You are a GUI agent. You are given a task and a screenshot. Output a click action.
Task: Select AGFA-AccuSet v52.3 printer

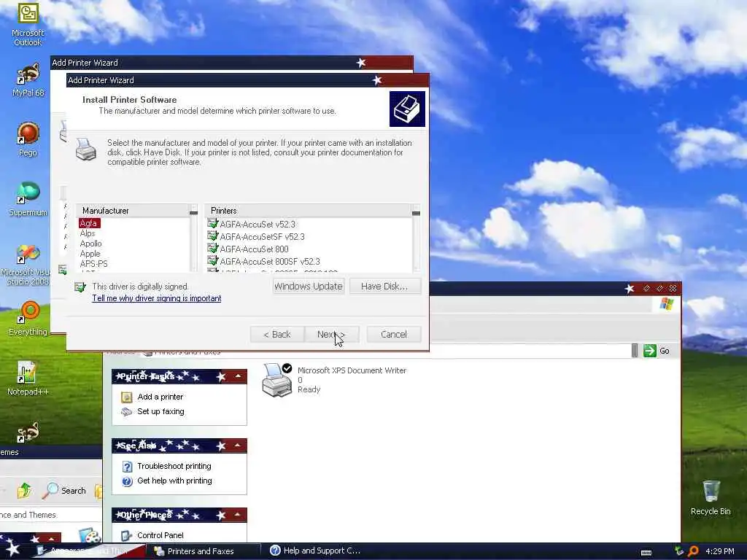258,224
